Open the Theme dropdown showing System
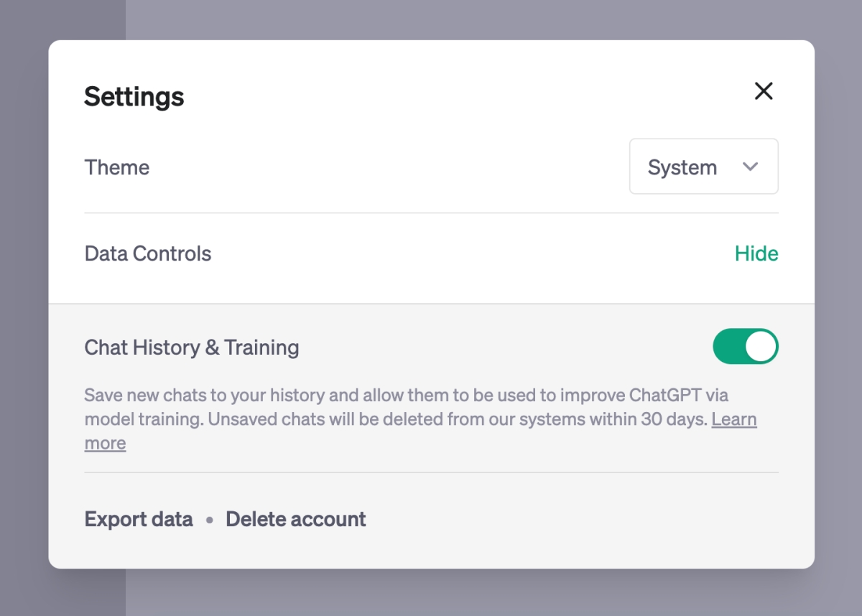 [x=703, y=167]
